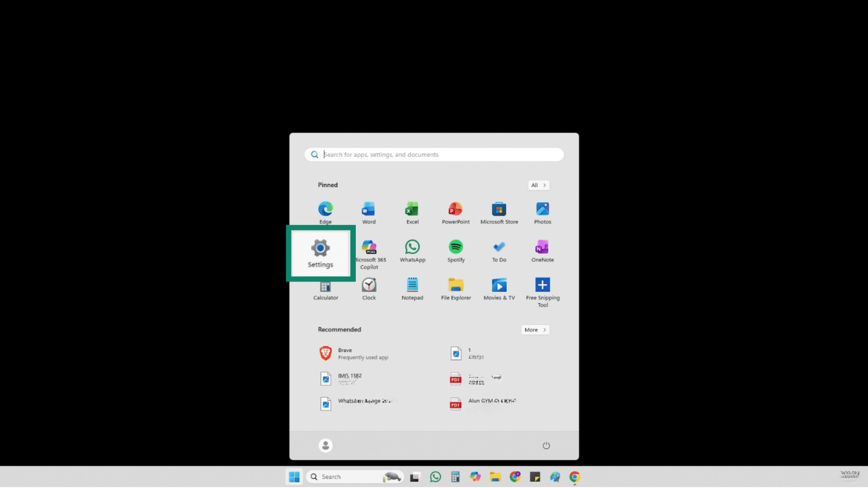Click the Start menu search field
Image resolution: width=868 pixels, height=488 pixels.
(434, 154)
